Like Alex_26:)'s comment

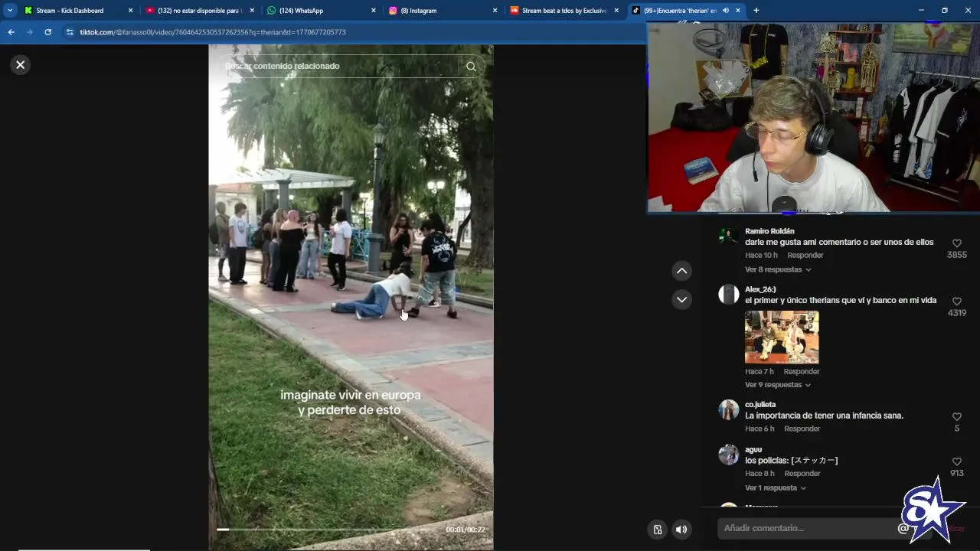[x=956, y=302]
